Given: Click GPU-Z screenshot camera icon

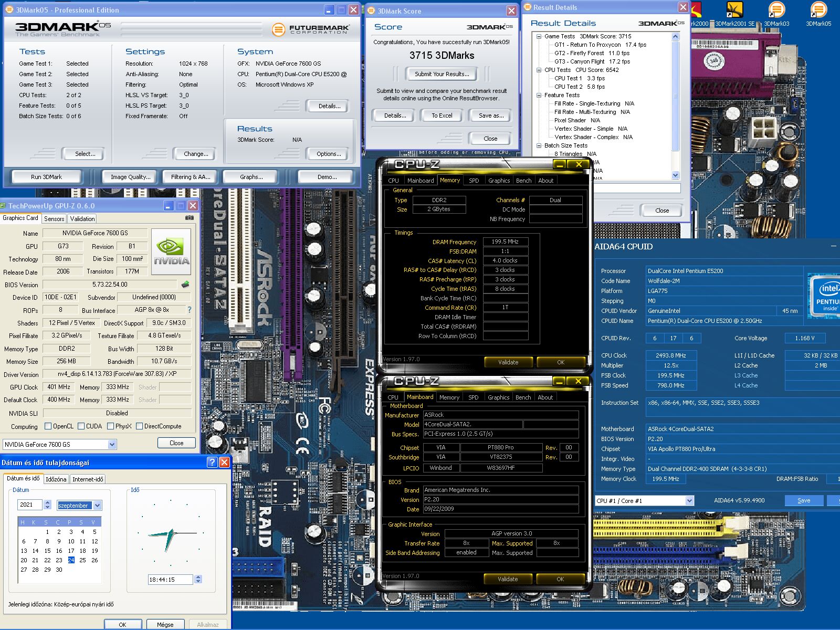Looking at the screenshot, I should click(x=190, y=217).
